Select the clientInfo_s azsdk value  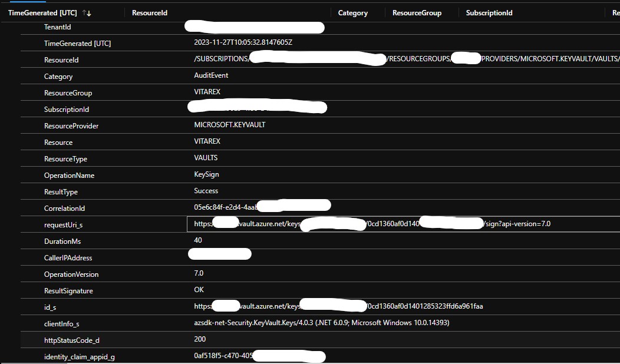click(321, 323)
